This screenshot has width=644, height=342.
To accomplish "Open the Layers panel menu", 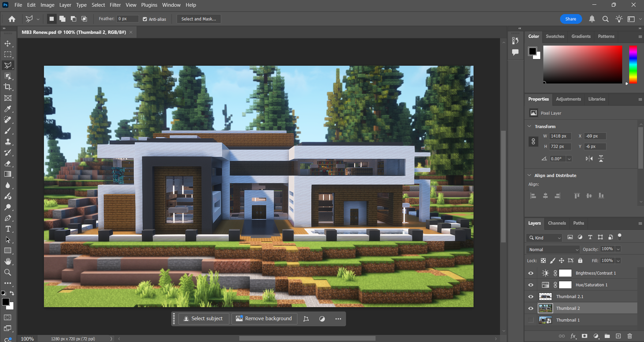I will pyautogui.click(x=640, y=223).
